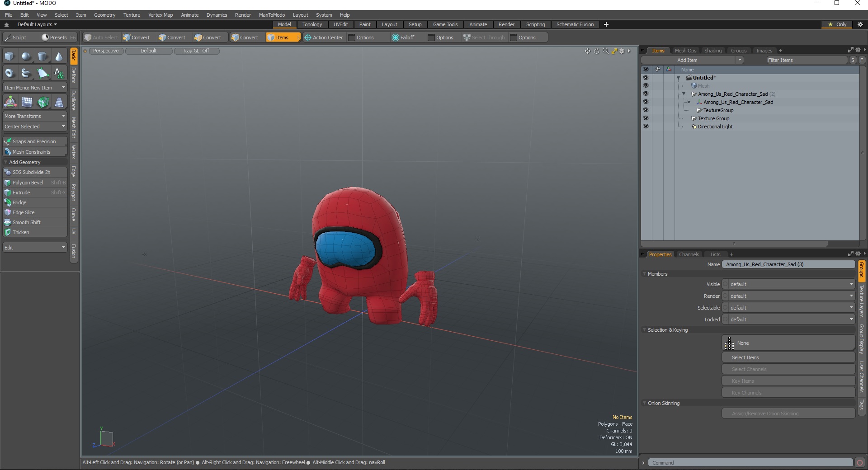This screenshot has height=470, width=868.
Task: Collapse the Onion Skinning section
Action: pos(644,403)
